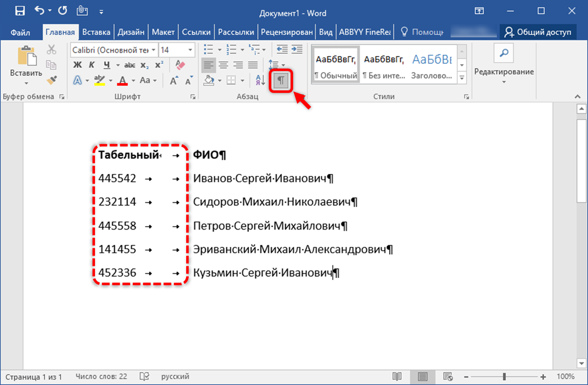Click shading paint bucket icon
Image resolution: width=588 pixels, height=385 pixels.
pyautogui.click(x=209, y=80)
